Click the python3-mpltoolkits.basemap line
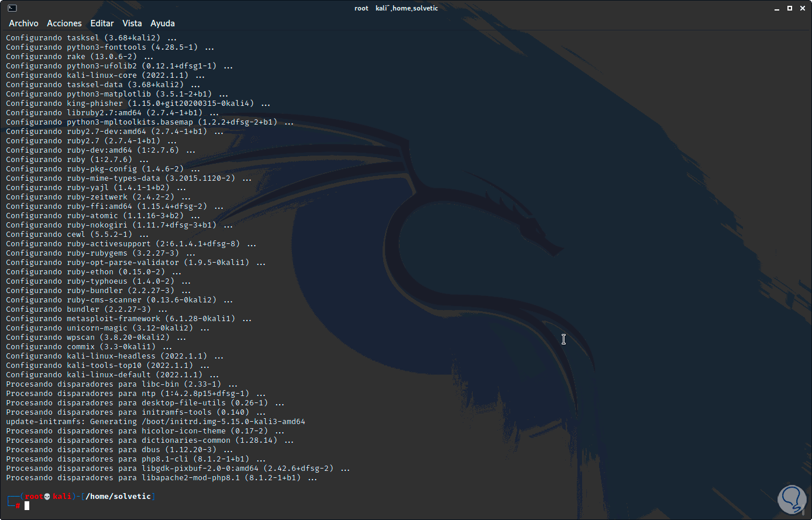Screen dimensions: 812x520 (150, 122)
